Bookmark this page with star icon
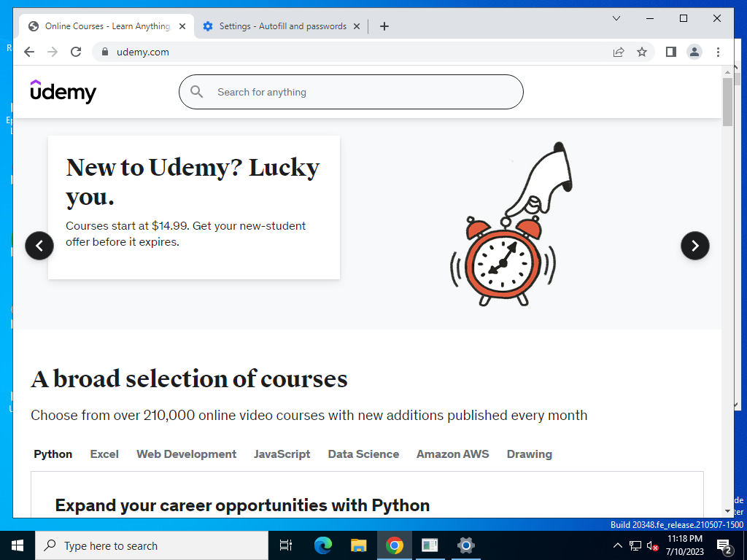The height and width of the screenshot is (560, 747). [642, 52]
